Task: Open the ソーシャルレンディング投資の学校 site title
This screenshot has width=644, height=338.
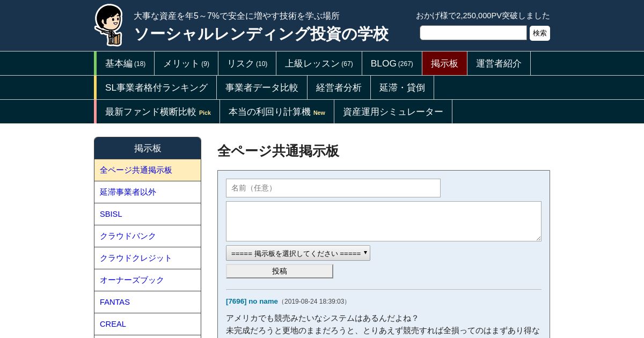Action: point(261,34)
